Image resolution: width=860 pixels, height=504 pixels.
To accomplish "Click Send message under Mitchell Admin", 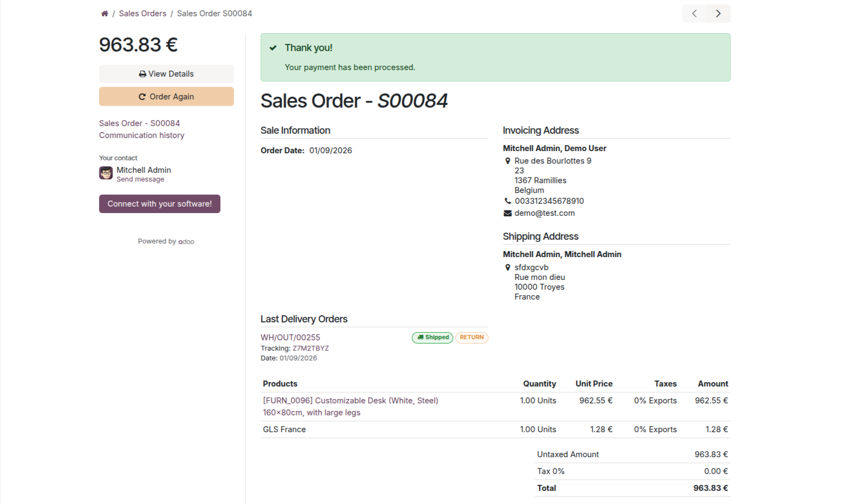I will tap(140, 179).
